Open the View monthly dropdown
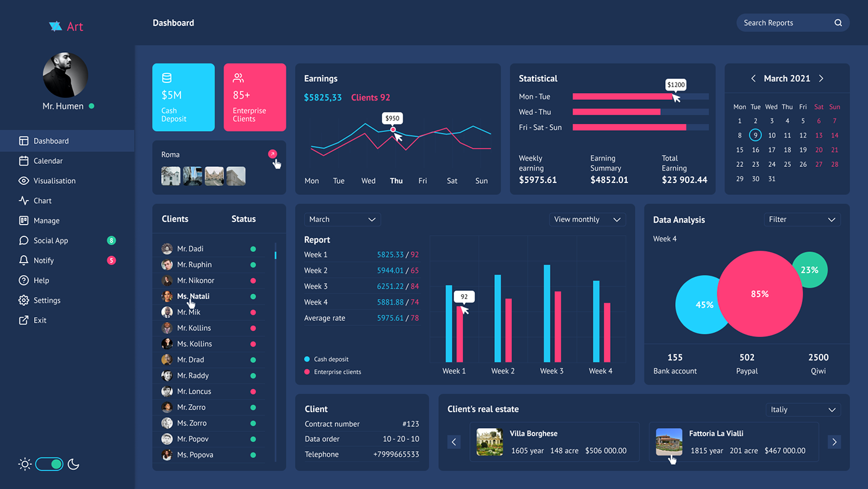This screenshot has height=489, width=868. pos(587,219)
